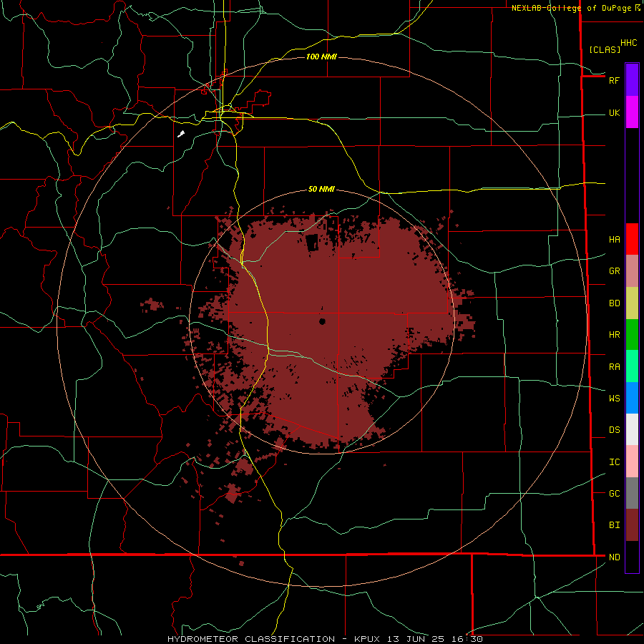Click the WS legend label
The height and width of the screenshot is (644, 644).
[x=614, y=399]
